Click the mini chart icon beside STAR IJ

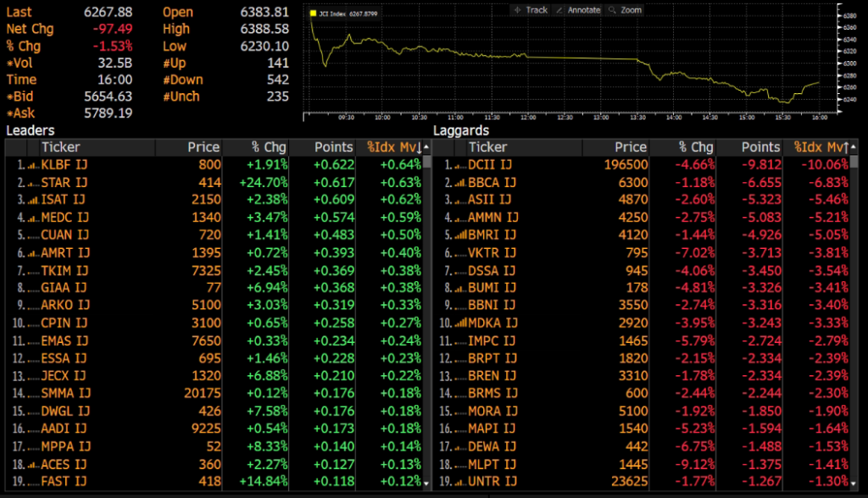pos(33,183)
